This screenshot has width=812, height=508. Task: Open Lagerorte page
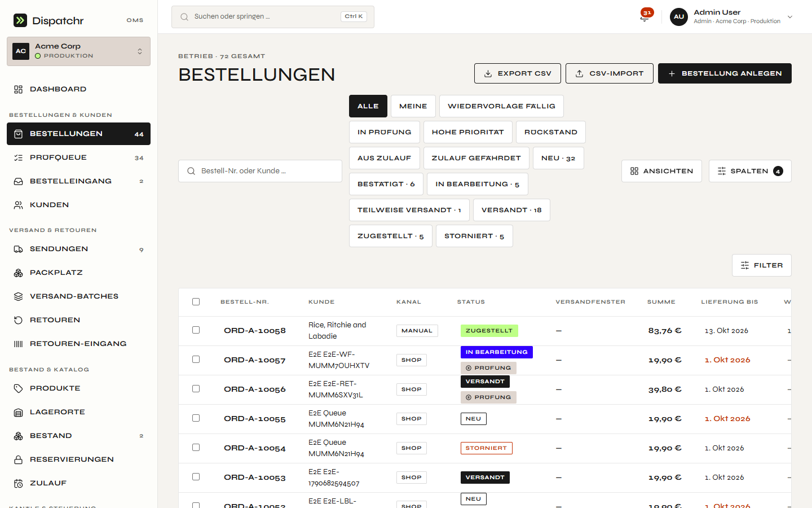[78, 412]
